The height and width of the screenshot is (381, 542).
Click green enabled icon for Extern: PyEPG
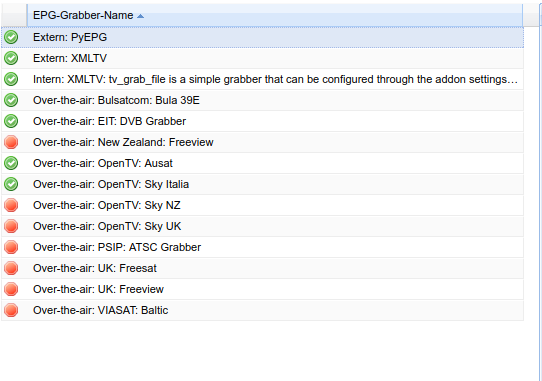coord(11,37)
